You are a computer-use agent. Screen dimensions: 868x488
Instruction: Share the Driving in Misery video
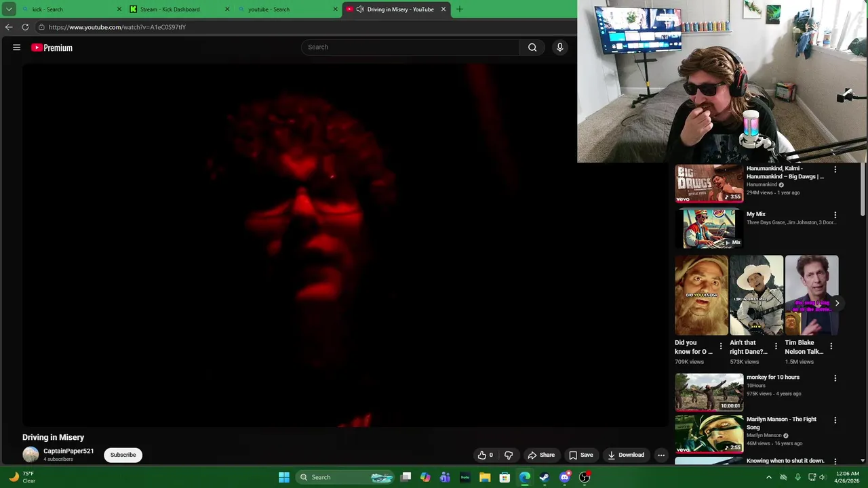[541, 455]
